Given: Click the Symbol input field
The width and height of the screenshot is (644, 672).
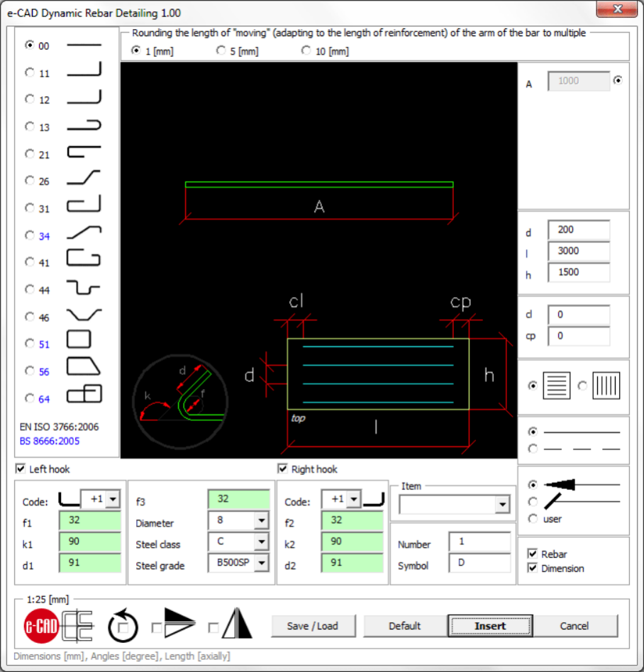Looking at the screenshot, I should (x=479, y=563).
